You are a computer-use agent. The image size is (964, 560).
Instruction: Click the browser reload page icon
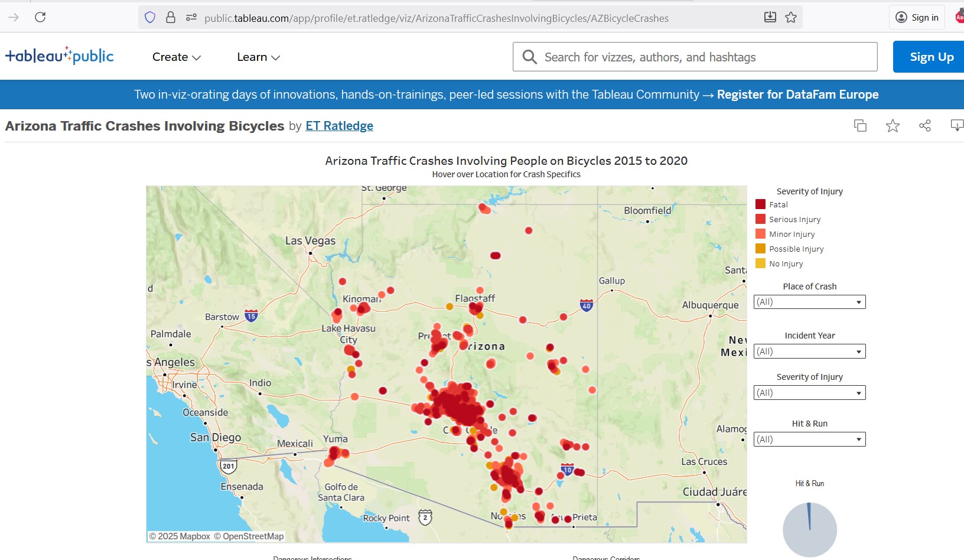[40, 17]
